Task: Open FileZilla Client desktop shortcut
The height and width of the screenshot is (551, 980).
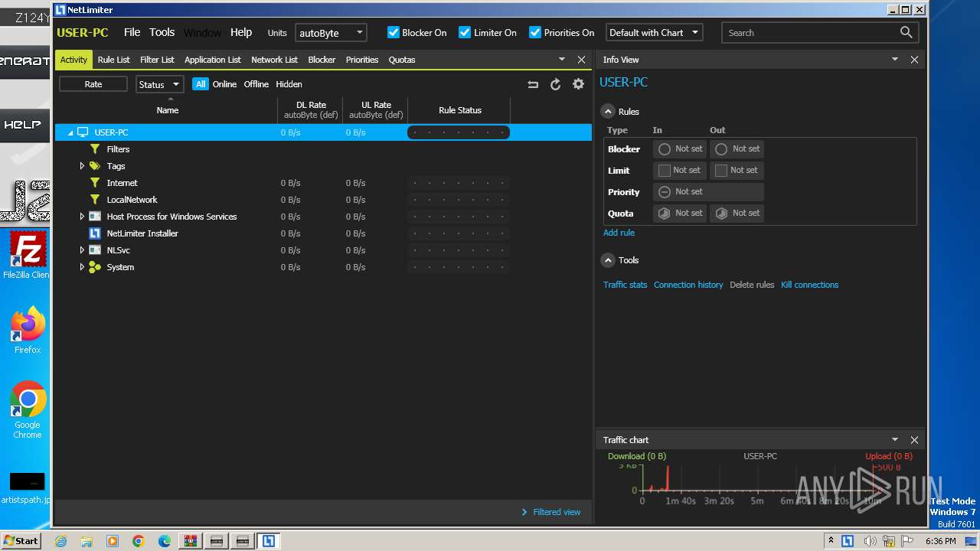Action: pos(28,256)
